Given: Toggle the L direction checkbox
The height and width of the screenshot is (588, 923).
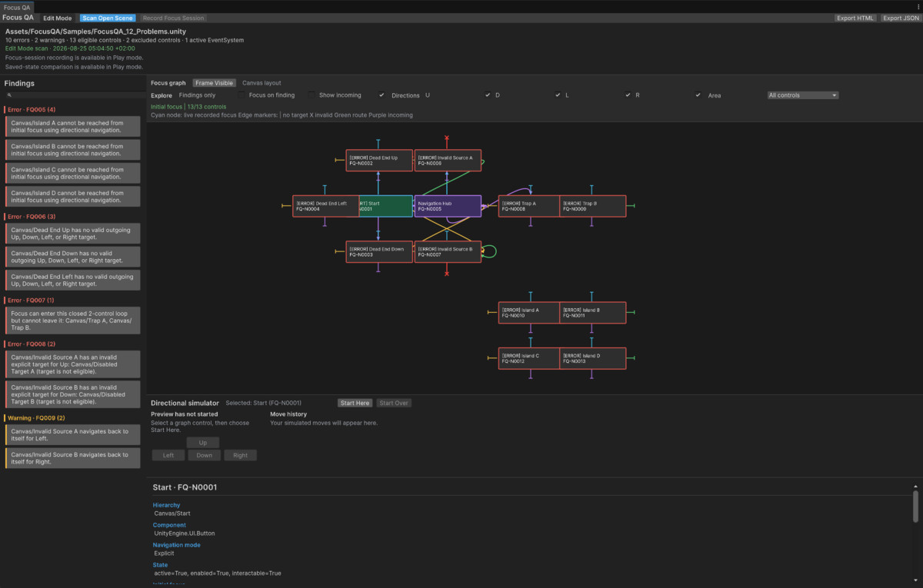Looking at the screenshot, I should tap(628, 95).
